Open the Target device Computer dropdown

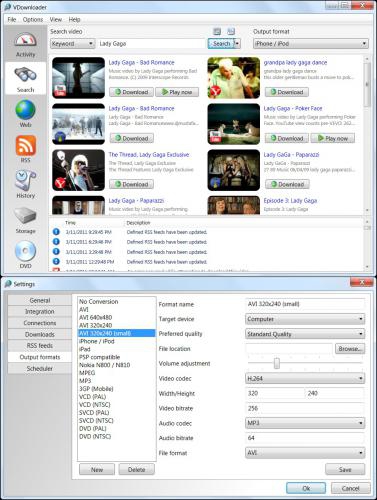(305, 319)
